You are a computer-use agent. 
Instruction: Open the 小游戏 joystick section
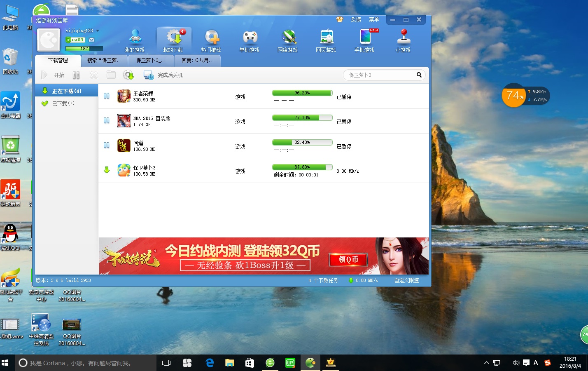(403, 41)
